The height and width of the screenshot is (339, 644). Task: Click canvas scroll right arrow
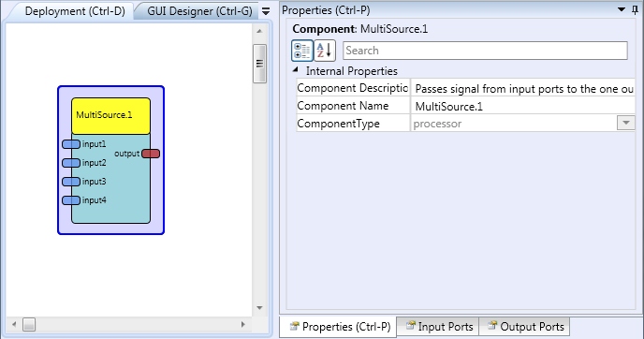tap(242, 325)
